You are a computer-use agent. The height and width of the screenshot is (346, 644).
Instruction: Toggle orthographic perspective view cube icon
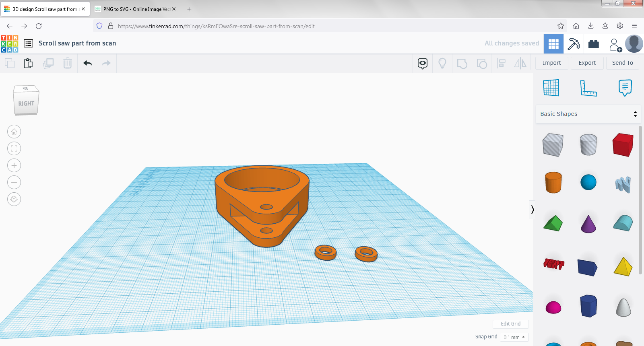click(14, 199)
